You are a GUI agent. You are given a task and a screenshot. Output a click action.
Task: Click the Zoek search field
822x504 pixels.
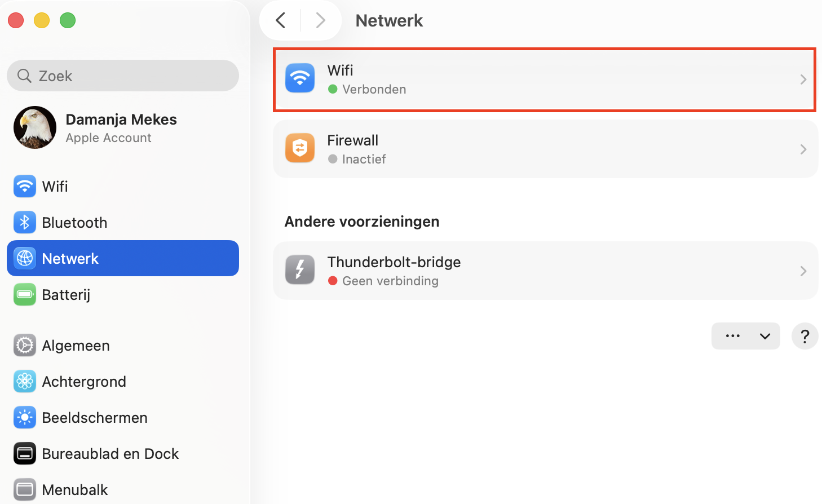(x=122, y=76)
